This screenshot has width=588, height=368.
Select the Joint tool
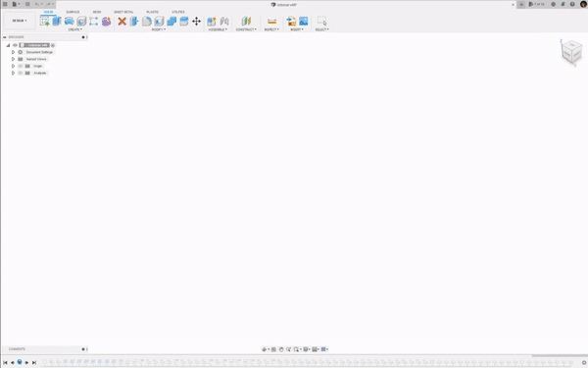point(224,21)
